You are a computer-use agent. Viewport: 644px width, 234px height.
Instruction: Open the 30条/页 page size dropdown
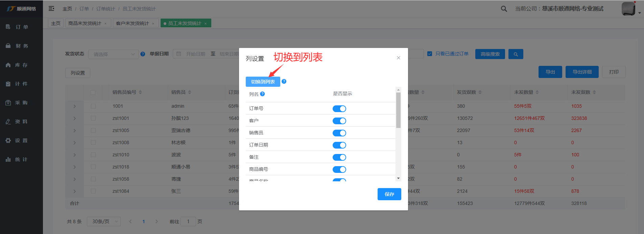tap(103, 222)
